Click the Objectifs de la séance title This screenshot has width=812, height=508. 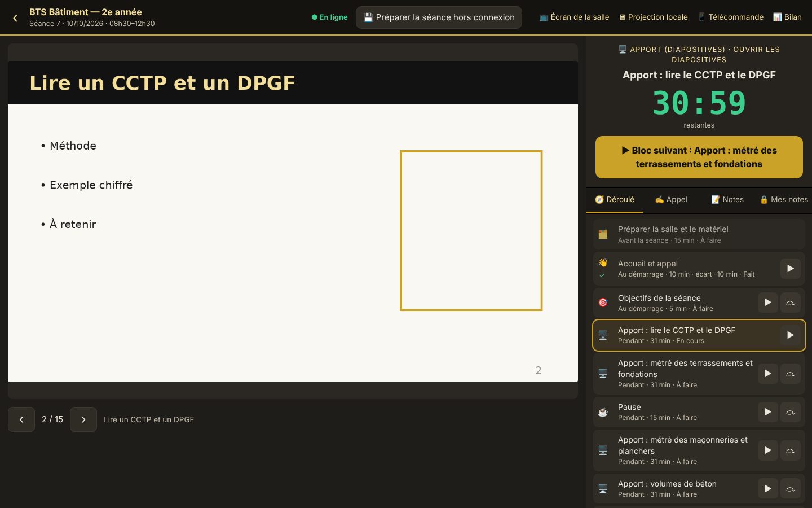coord(659,298)
